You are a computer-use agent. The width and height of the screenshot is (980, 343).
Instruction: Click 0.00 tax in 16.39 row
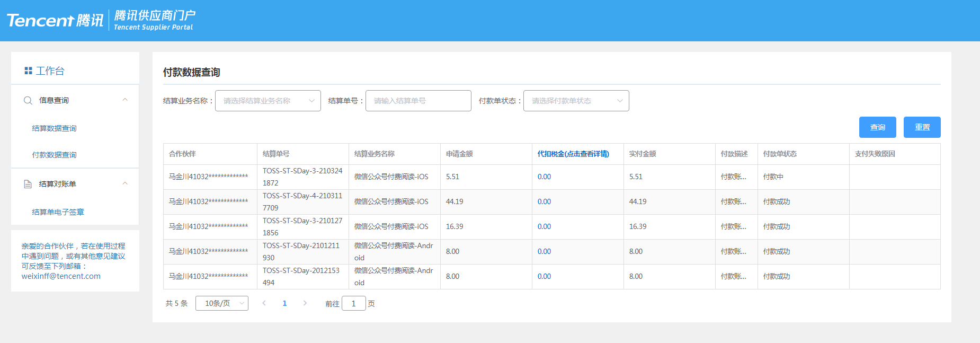[544, 226]
